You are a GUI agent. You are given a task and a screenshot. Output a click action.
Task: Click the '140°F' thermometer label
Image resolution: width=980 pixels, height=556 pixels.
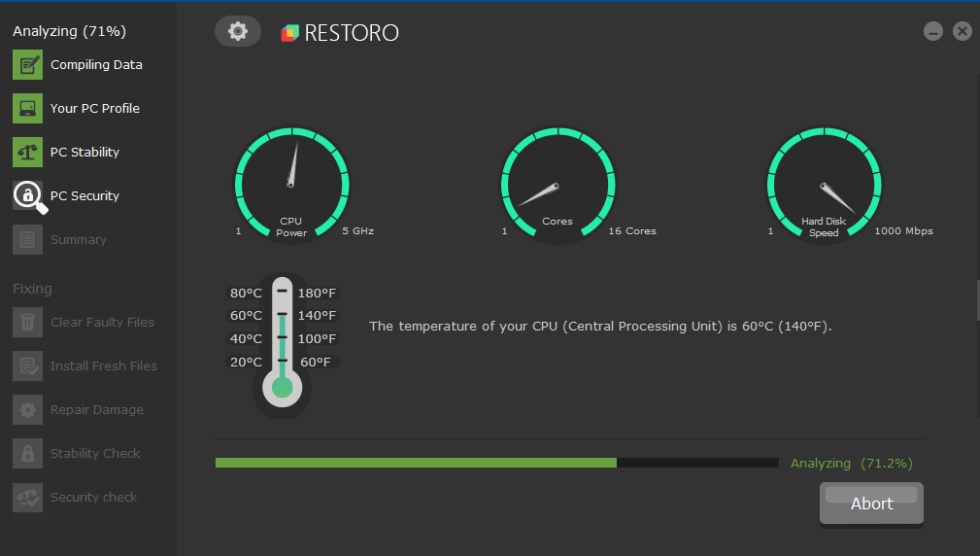[x=317, y=315]
